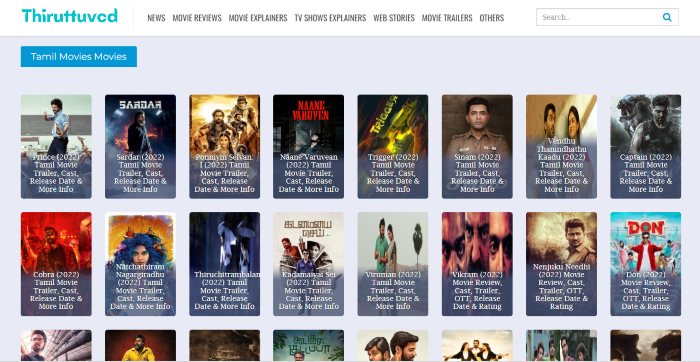Click the Trigger (2022) poster
The height and width of the screenshot is (362, 700).
point(393,146)
